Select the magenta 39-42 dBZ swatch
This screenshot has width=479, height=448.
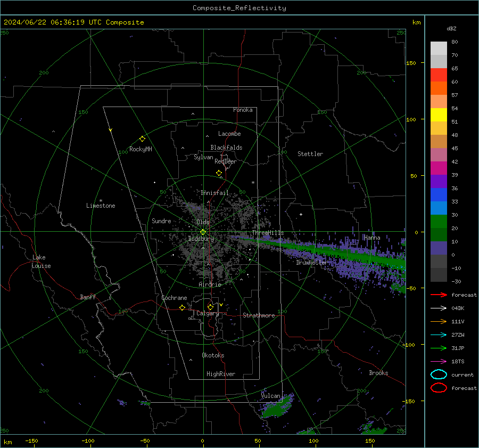439,168
